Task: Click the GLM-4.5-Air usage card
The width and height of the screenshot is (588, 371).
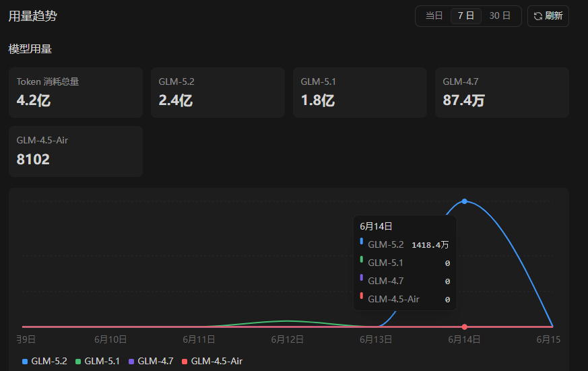Action: pyautogui.click(x=75, y=151)
